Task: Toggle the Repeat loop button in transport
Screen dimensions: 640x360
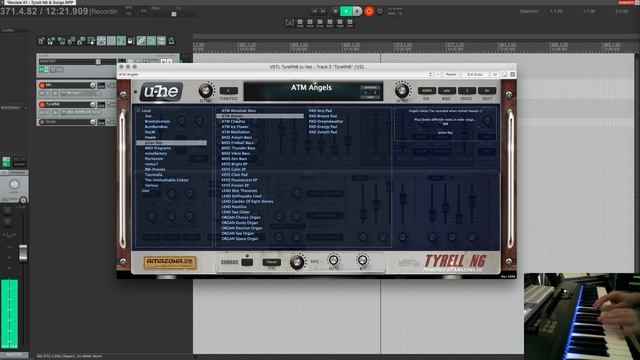Action: tap(380, 11)
